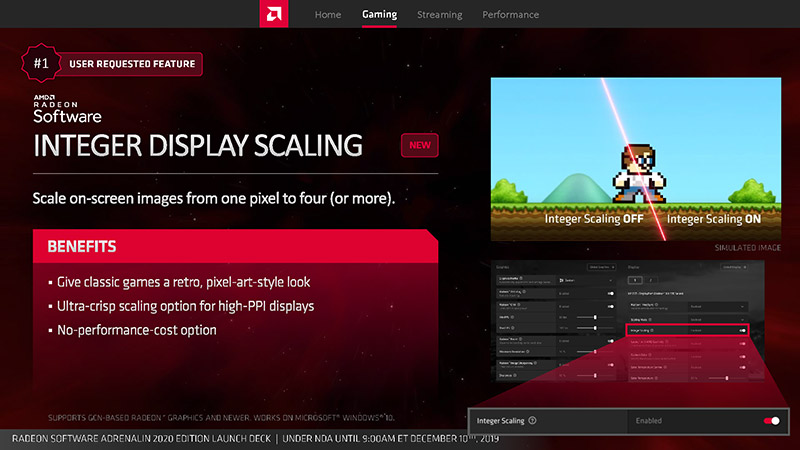Open the Radeon FreeSync dropdown

[x=718, y=307]
